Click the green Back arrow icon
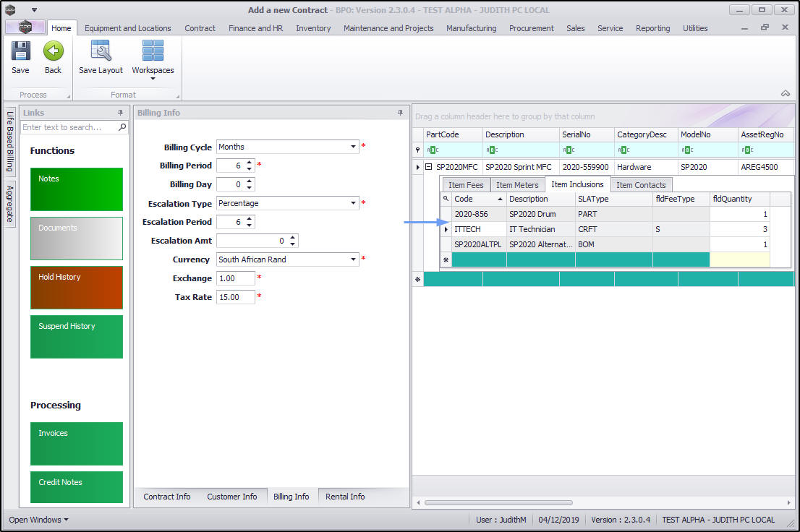The image size is (800, 532). tap(53, 52)
